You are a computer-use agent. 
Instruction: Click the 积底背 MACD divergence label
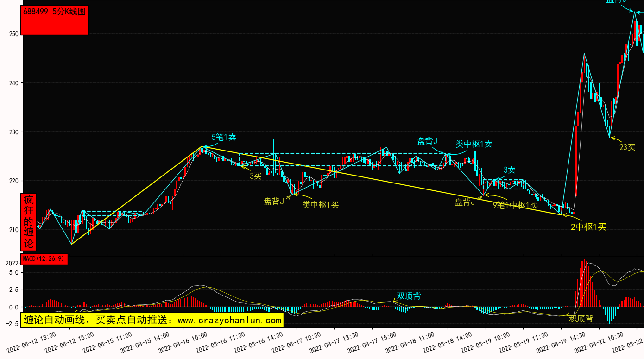point(581,319)
